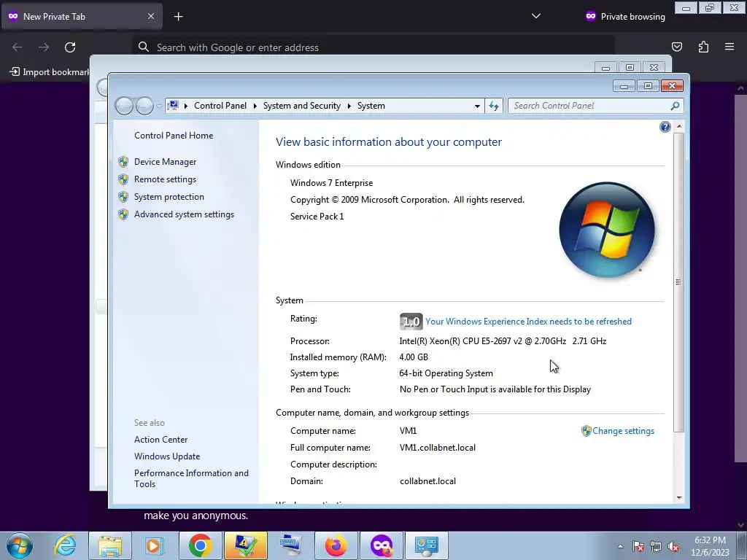
Task: Open the Windows Start menu
Action: (x=20, y=545)
